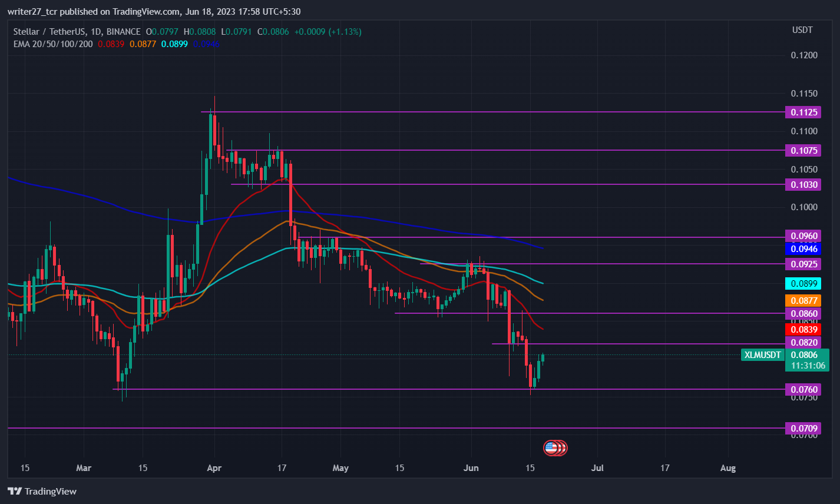Image resolution: width=840 pixels, height=504 pixels.
Task: Click the green XLMUSDT symbol tag
Action: point(762,354)
